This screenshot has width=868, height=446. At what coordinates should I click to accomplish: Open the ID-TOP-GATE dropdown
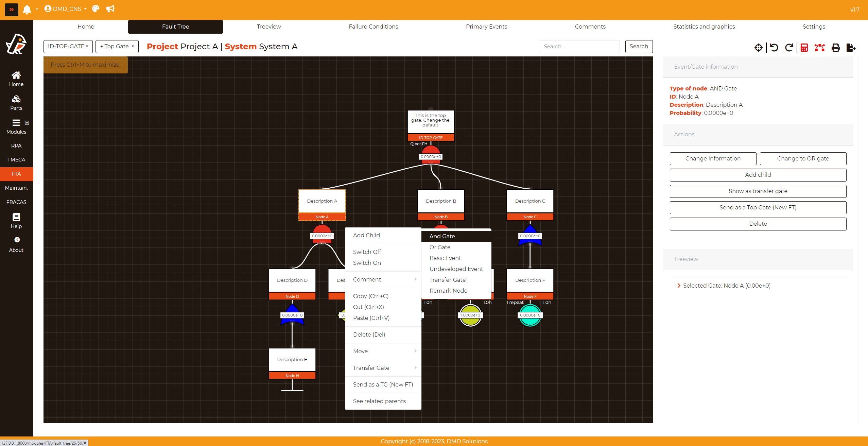[68, 46]
